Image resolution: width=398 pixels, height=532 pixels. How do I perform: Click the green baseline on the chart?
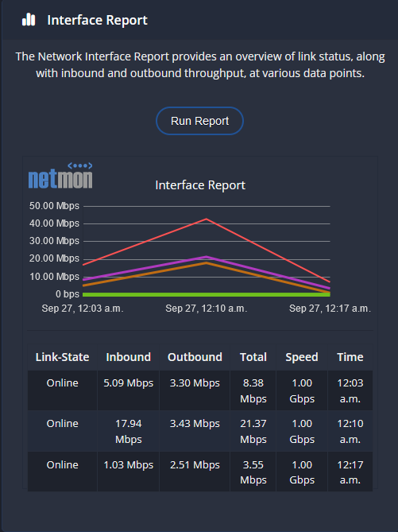(x=207, y=294)
